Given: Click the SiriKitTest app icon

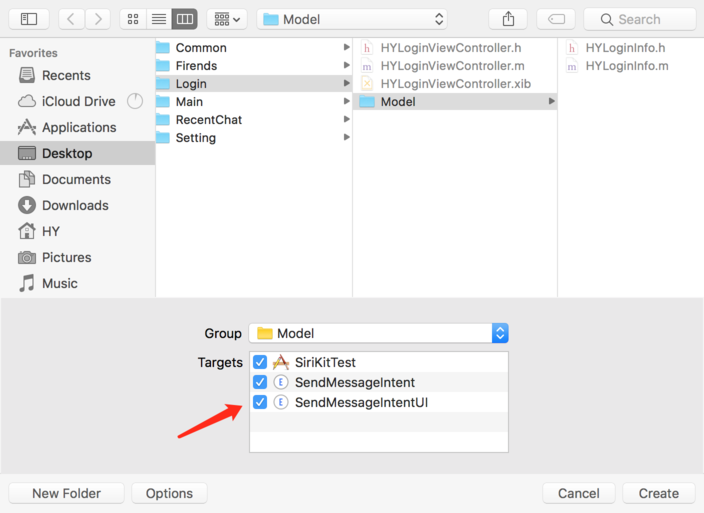Looking at the screenshot, I should [281, 362].
